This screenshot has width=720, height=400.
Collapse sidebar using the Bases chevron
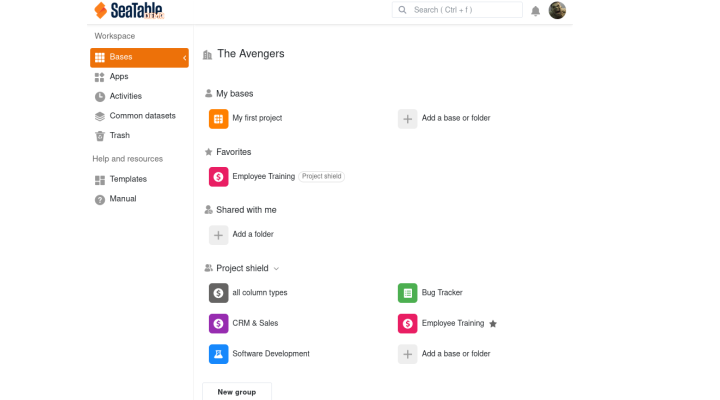tap(185, 58)
